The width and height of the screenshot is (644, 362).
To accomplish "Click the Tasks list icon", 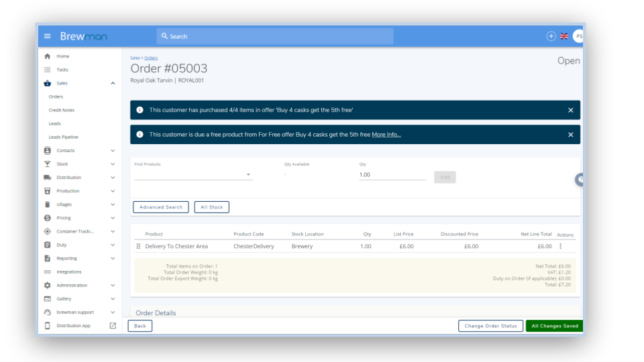I will click(47, 70).
